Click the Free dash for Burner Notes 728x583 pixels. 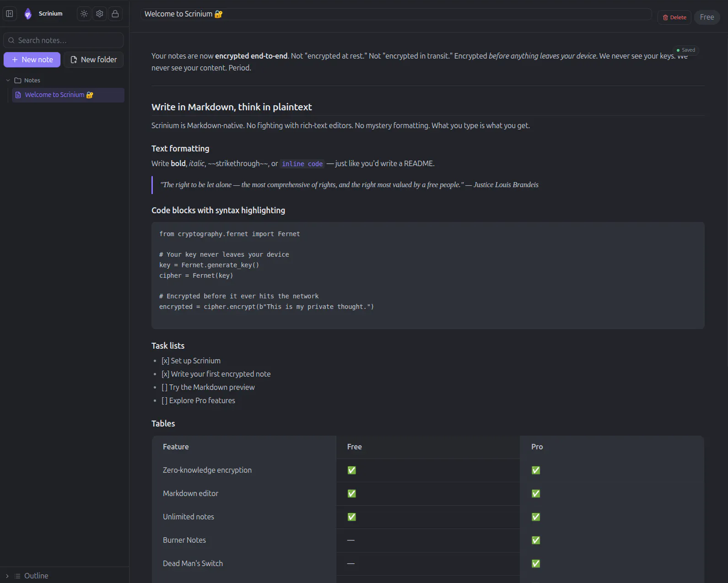coord(351,540)
